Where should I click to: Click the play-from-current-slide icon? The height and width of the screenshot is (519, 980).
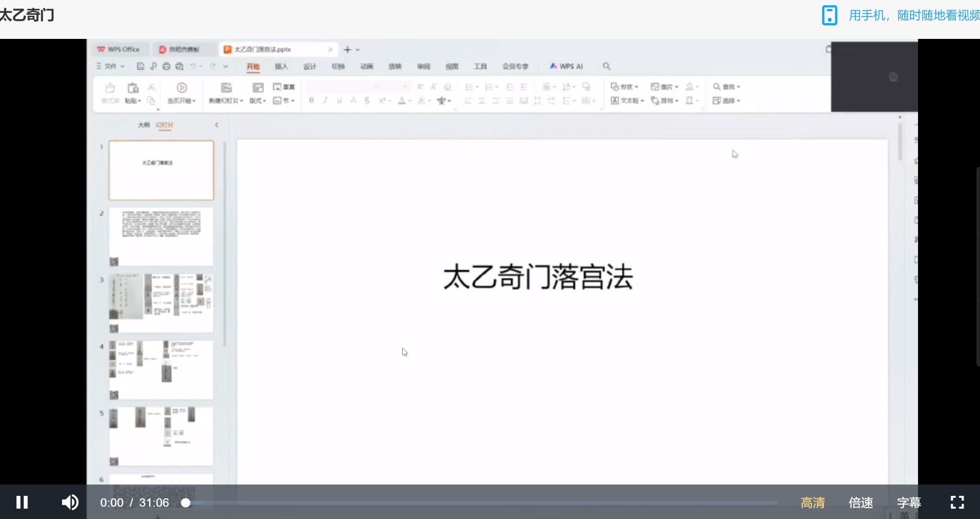coord(182,88)
